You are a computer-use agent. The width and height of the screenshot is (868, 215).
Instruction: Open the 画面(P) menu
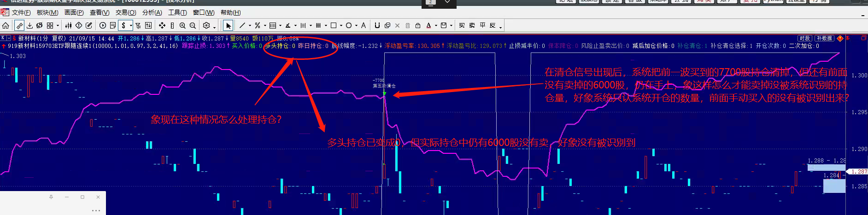click(x=74, y=12)
